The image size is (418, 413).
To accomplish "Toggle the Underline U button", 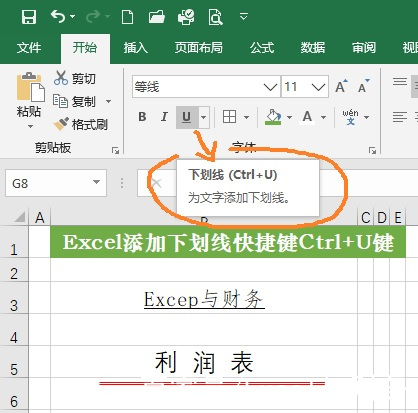I will click(187, 117).
